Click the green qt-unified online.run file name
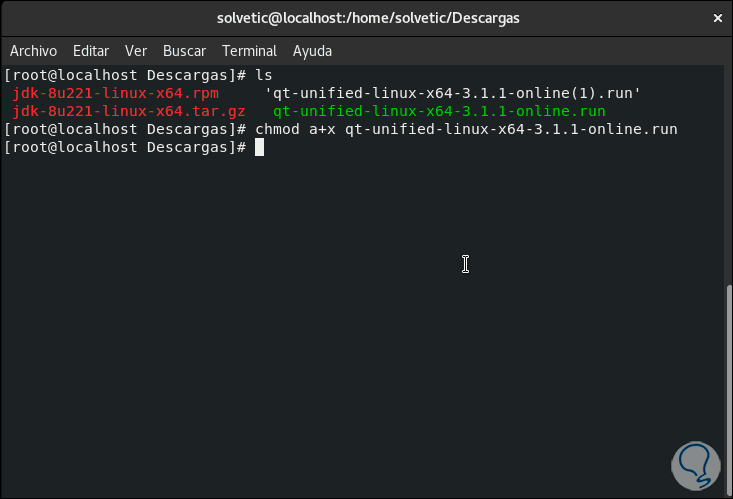 439,111
